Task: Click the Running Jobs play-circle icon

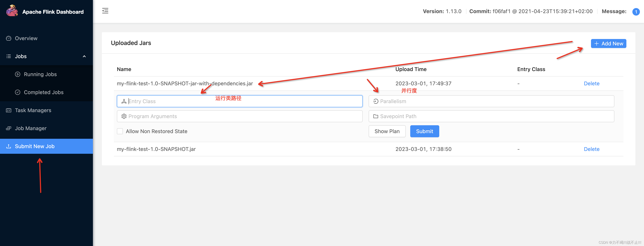Action: pyautogui.click(x=17, y=74)
